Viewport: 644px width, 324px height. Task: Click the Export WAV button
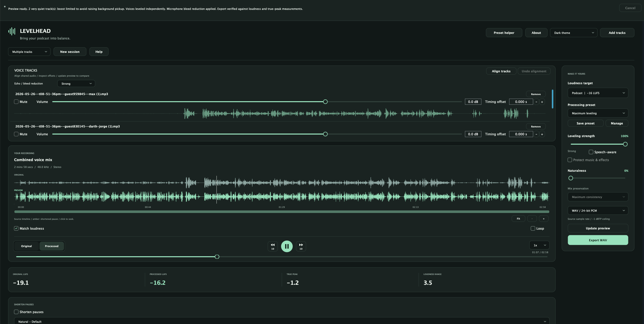coord(598,240)
